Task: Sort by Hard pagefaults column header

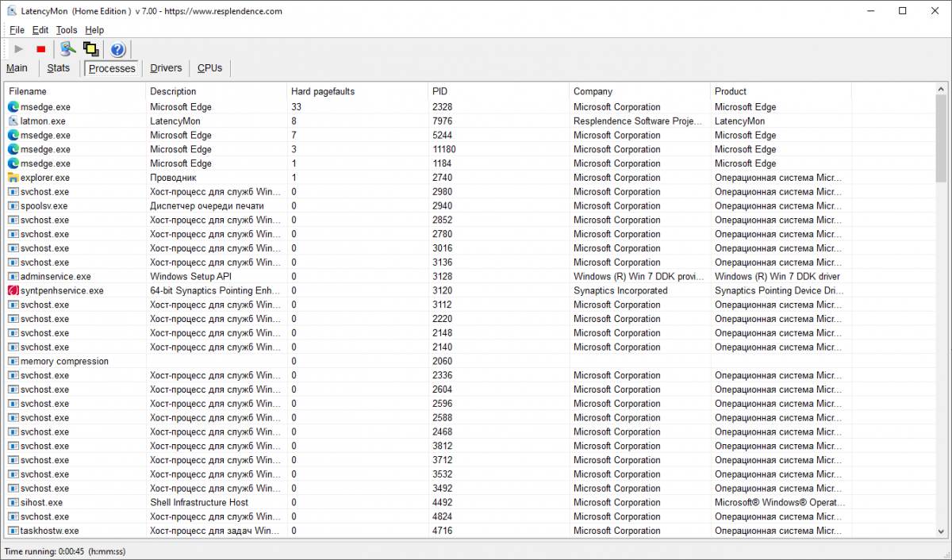Action: tap(358, 91)
